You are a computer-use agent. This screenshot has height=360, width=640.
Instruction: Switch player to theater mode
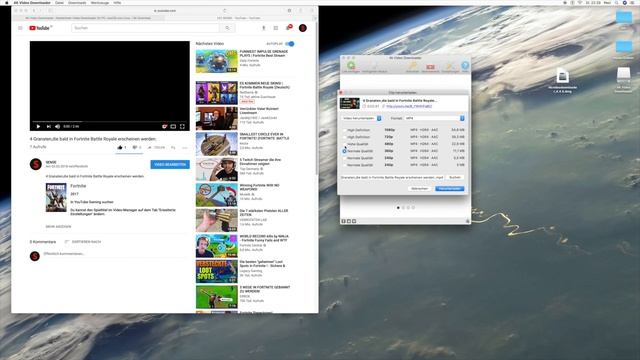(173, 127)
